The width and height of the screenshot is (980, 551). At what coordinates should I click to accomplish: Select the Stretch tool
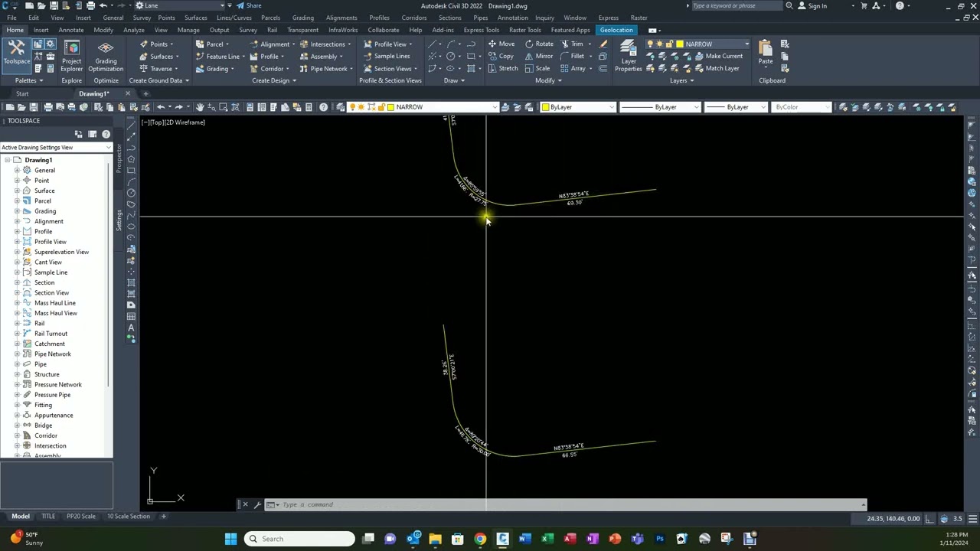tap(502, 68)
